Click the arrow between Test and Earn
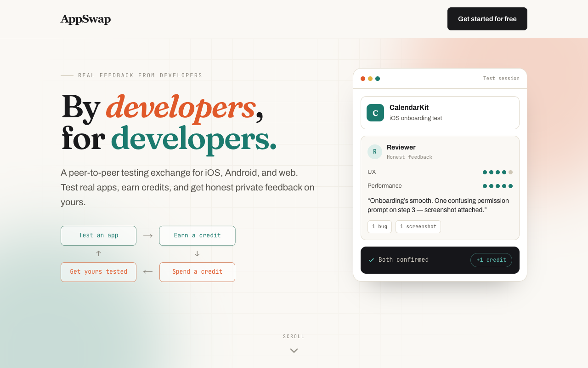This screenshot has height=368, width=588. pyautogui.click(x=148, y=236)
